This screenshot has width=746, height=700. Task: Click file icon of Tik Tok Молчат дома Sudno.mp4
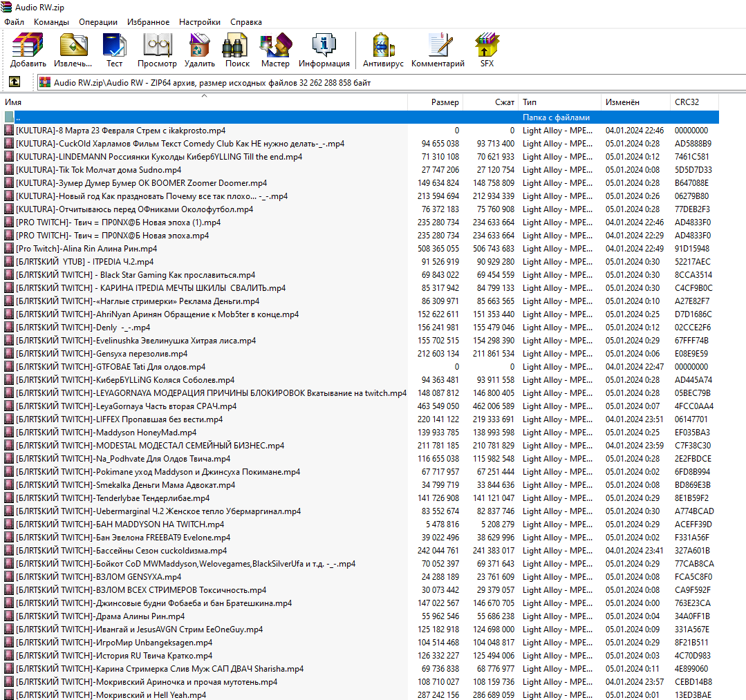coord(8,170)
